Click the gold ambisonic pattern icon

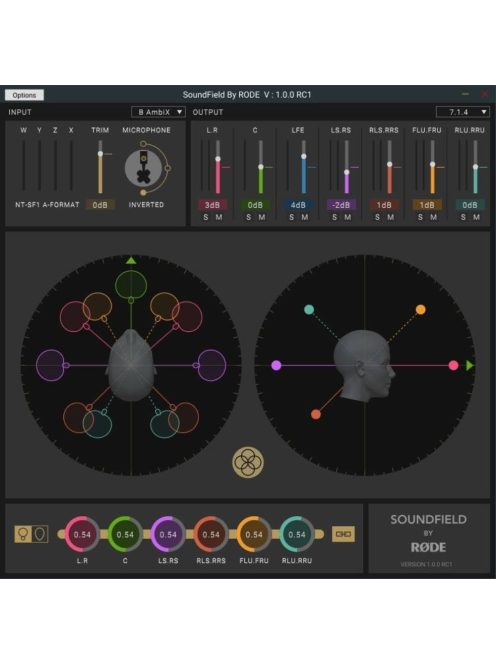248,462
